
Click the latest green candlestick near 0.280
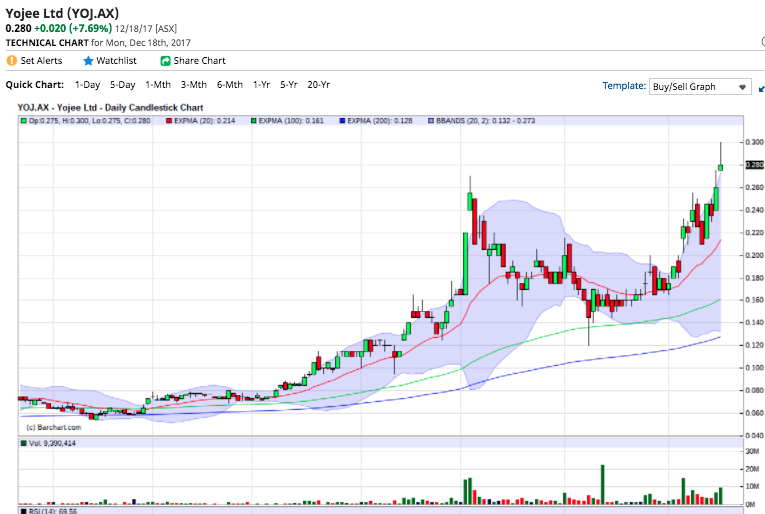[x=721, y=167]
